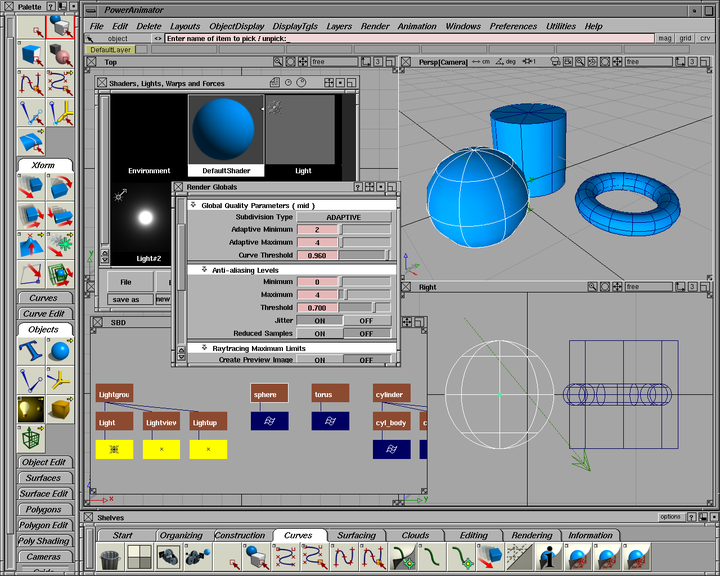Collapse Global Quality Parameters section
This screenshot has height=576, width=720.
point(193,205)
